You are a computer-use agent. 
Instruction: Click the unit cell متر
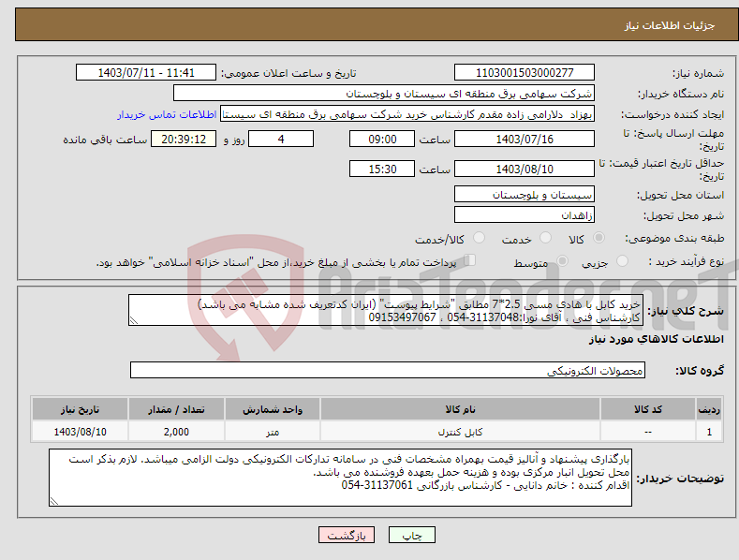[273, 432]
